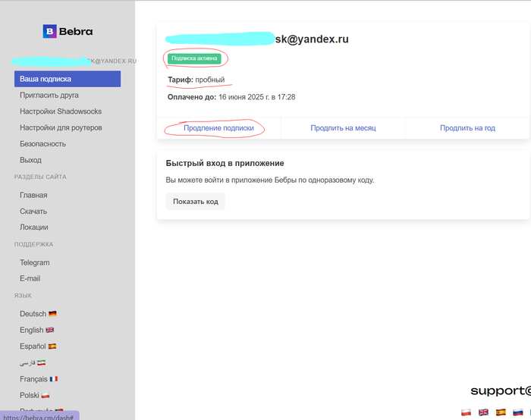
Task: Click the Polish flag in the footer
Action: pyautogui.click(x=466, y=412)
